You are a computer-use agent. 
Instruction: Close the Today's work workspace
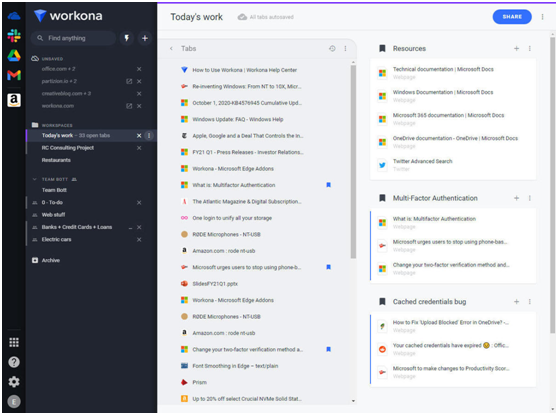pyautogui.click(x=139, y=136)
